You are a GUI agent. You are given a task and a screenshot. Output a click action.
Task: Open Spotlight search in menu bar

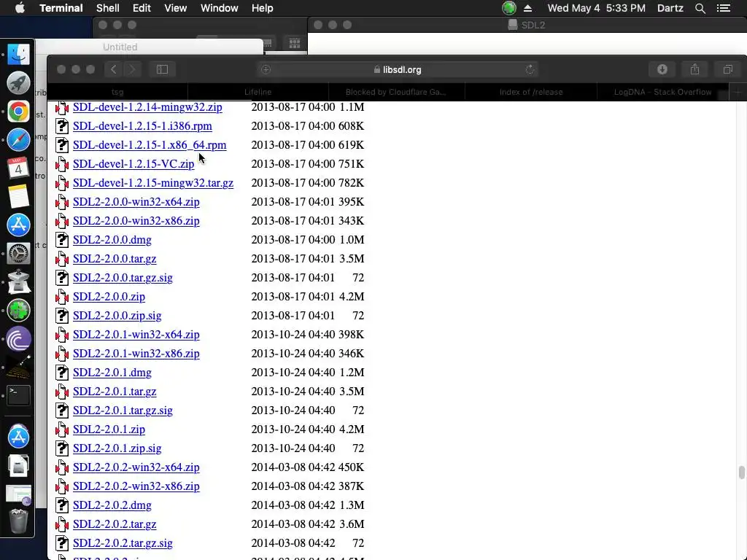pyautogui.click(x=700, y=8)
